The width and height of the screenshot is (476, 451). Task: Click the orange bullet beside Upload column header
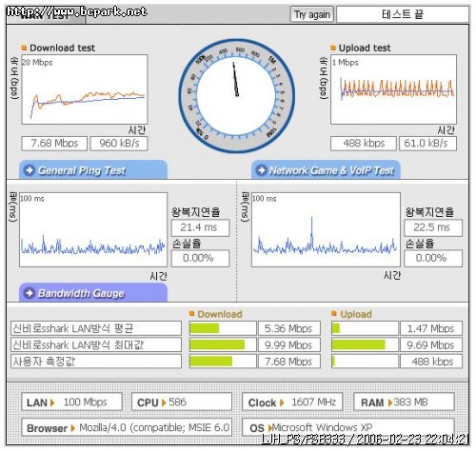point(333,314)
